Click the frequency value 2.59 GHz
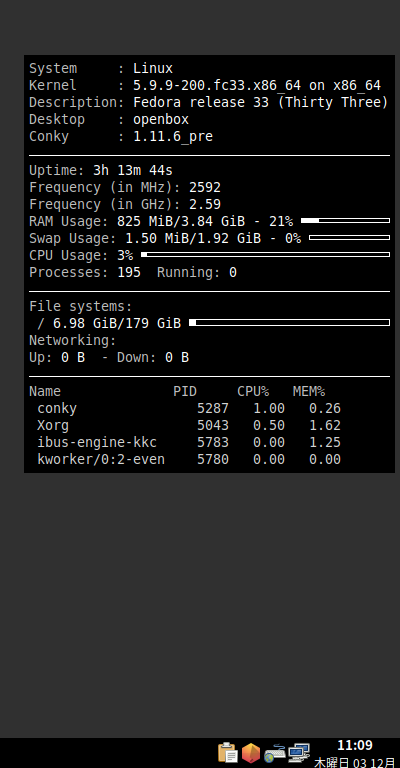This screenshot has height=768, width=400. click(205, 204)
